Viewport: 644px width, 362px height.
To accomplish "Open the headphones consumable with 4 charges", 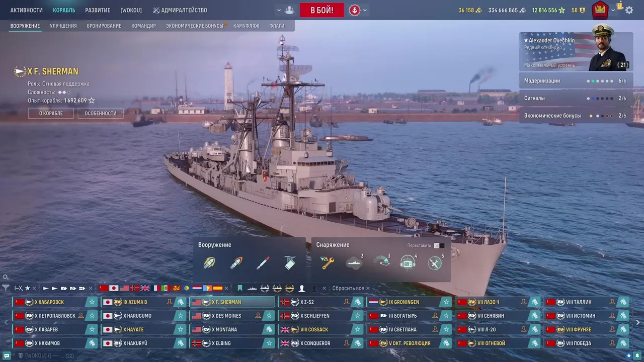I will click(408, 262).
